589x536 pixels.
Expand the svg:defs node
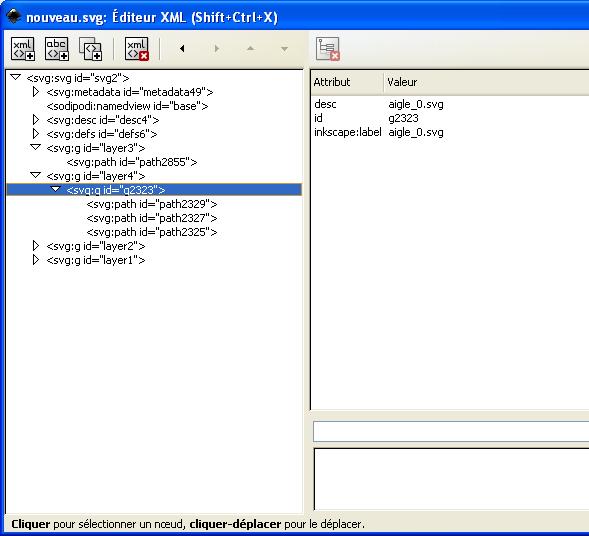[x=36, y=134]
